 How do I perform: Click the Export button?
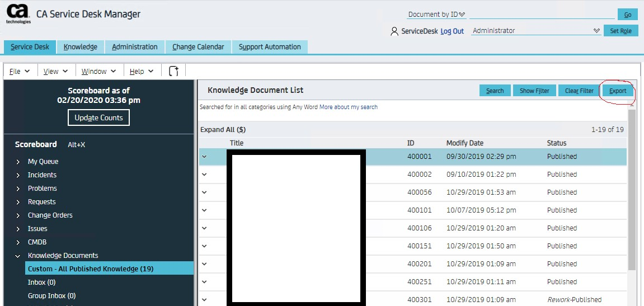pos(618,91)
